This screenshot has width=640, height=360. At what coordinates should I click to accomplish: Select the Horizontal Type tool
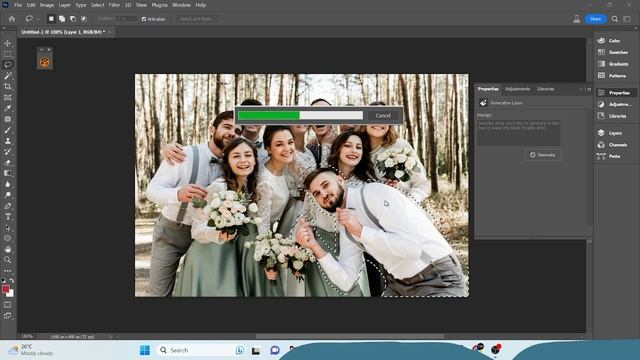point(8,217)
